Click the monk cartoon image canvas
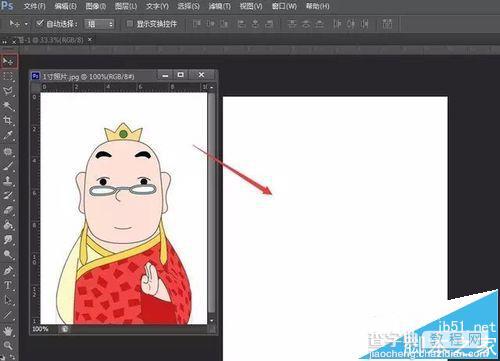Image resolution: width=500 pixels, height=361 pixels. 124,208
